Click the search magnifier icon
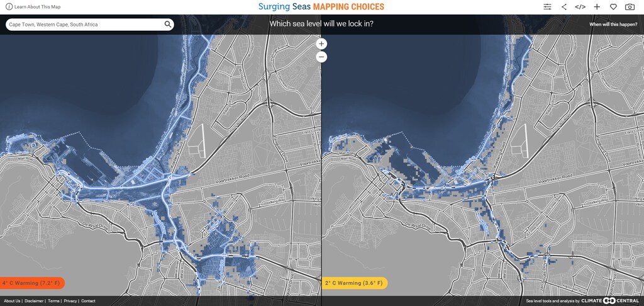This screenshot has height=306, width=644. tap(167, 25)
